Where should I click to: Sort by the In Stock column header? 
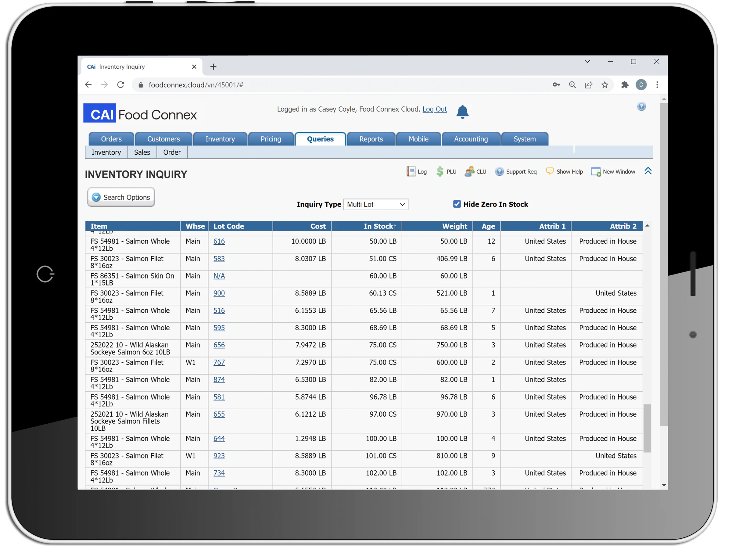point(379,226)
